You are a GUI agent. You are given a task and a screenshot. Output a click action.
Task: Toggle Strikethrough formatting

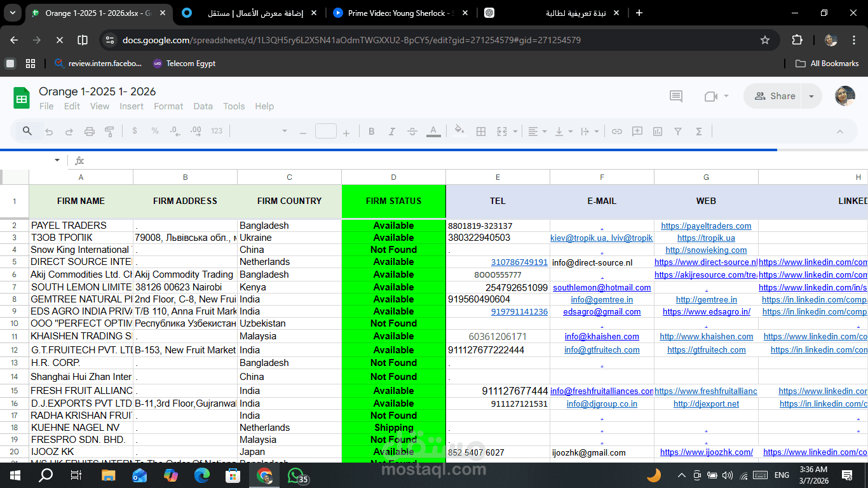412,132
